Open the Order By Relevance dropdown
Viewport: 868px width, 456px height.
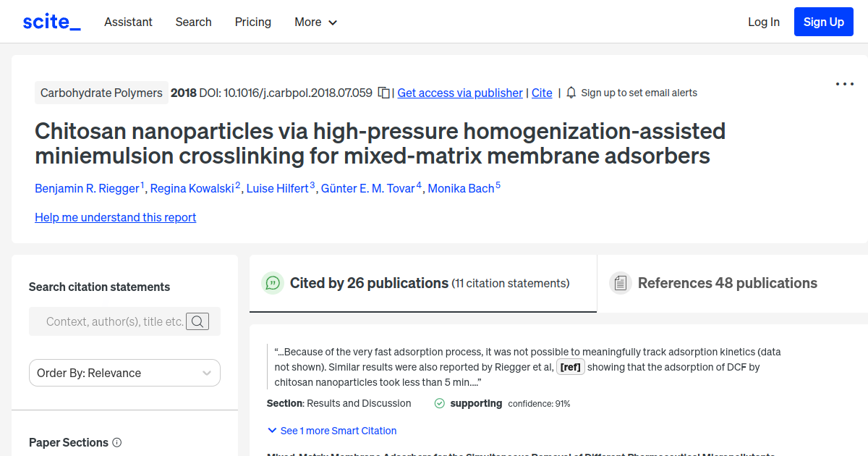coord(124,373)
